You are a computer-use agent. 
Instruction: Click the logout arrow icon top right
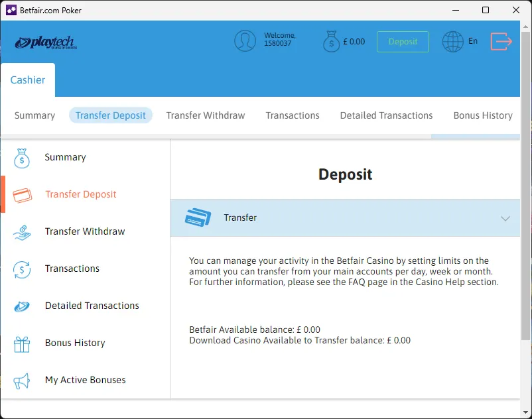[x=502, y=41]
